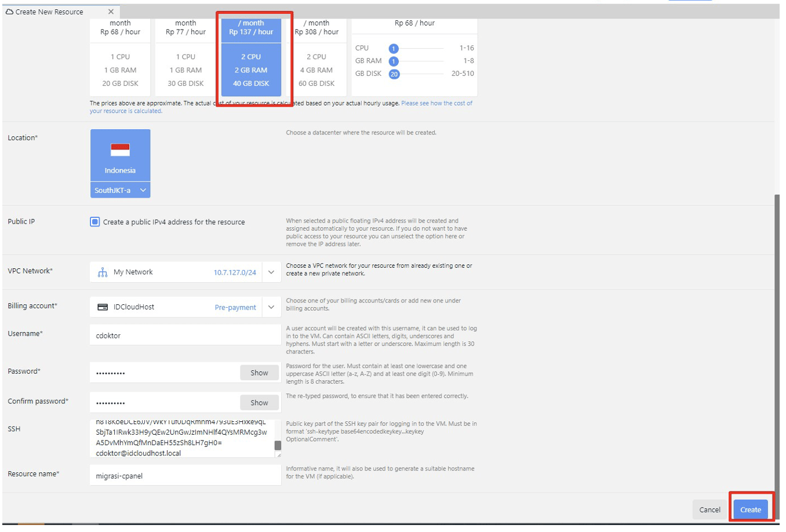Select the 2 CPU 4 GB RAM plan

[316, 70]
